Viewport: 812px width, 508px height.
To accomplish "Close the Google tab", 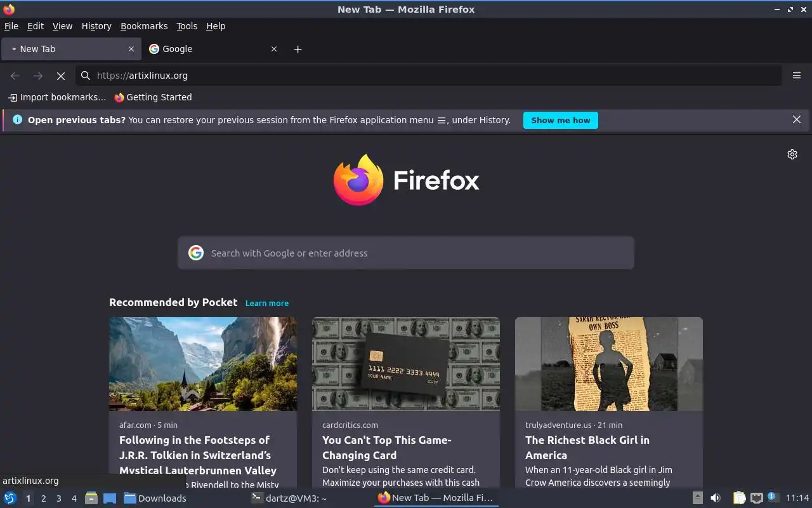I will [274, 49].
